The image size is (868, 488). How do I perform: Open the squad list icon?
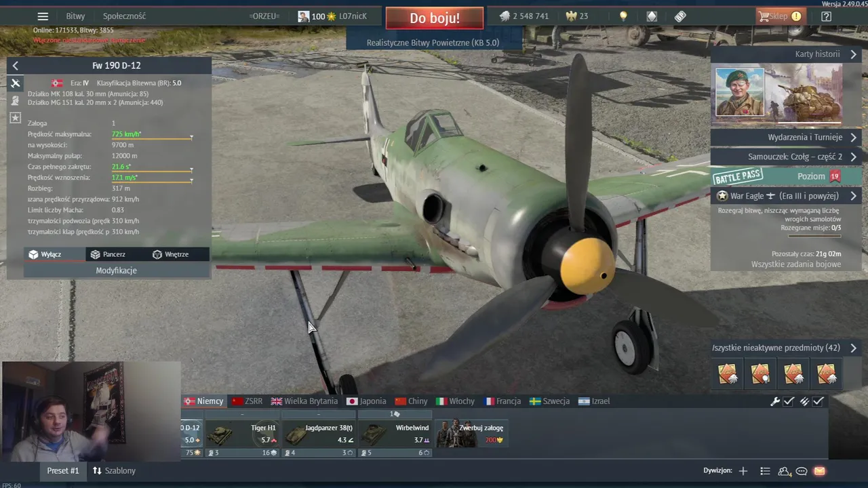pos(765,471)
